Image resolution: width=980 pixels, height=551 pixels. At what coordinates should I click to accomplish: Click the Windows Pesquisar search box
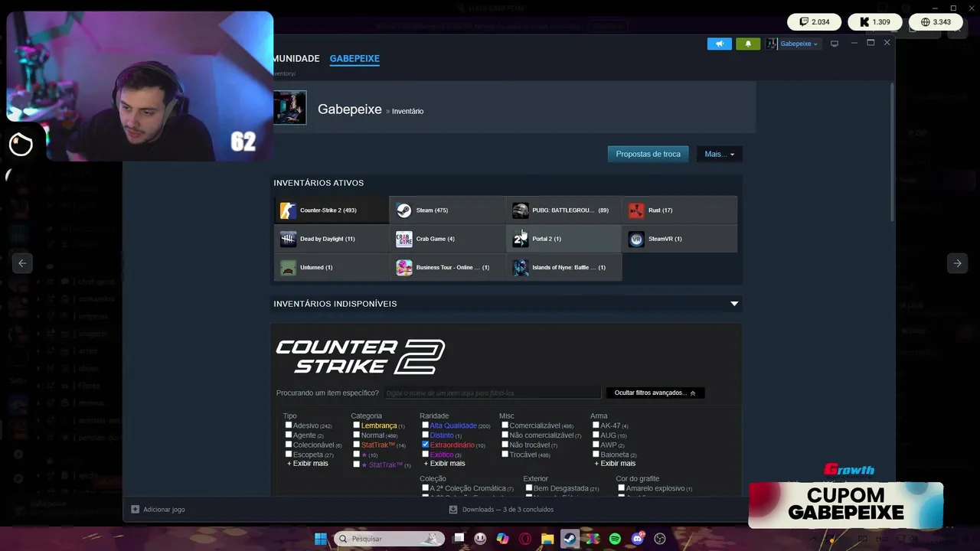click(390, 539)
